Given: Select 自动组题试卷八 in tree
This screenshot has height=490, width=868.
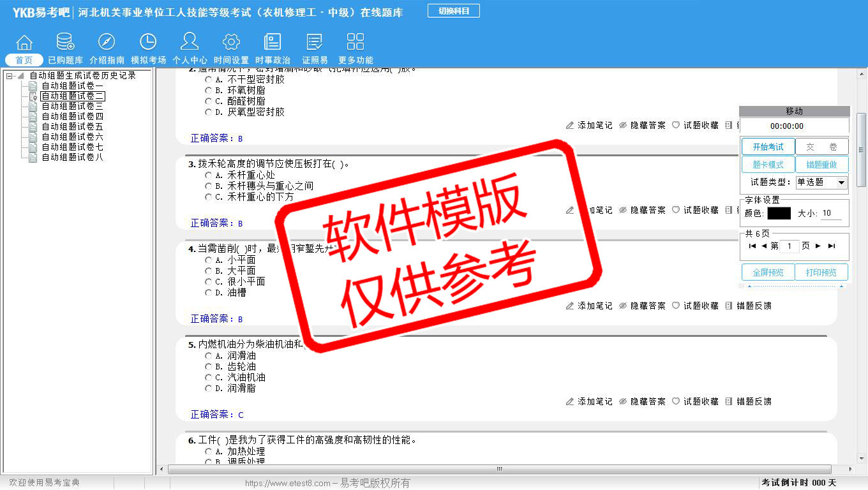Looking at the screenshot, I should (x=72, y=157).
